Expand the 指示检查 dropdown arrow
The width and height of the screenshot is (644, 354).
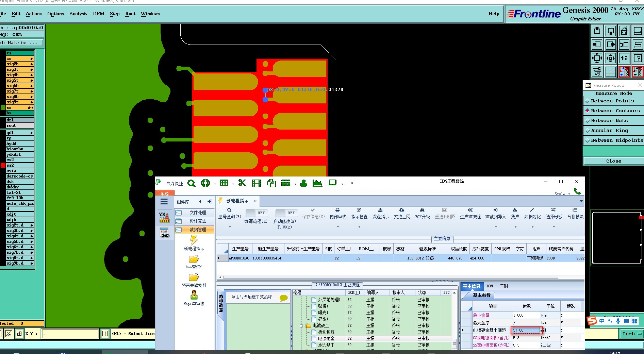pyautogui.click(x=359, y=227)
